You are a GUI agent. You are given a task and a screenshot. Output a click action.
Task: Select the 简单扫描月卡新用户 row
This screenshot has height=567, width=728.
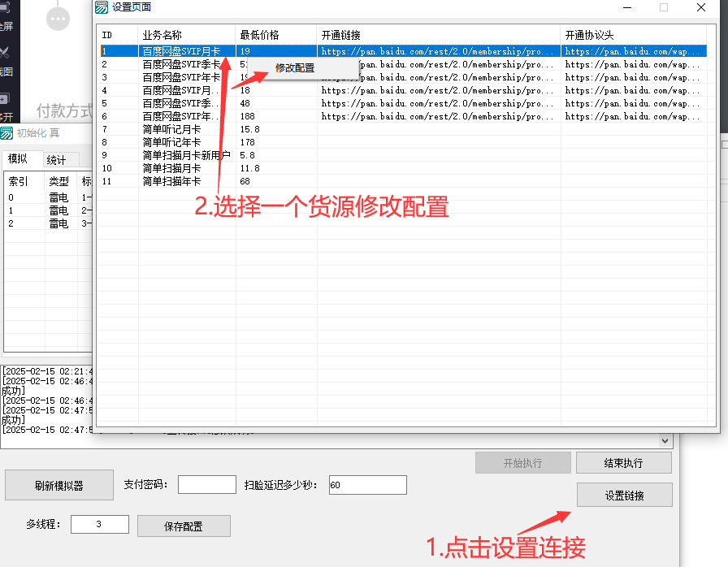pyautogui.click(x=404, y=155)
